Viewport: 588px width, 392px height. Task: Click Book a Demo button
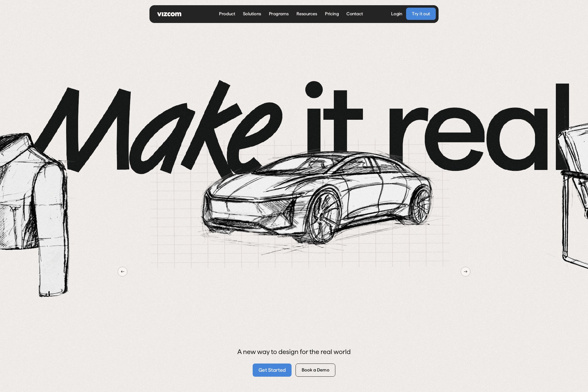pyautogui.click(x=315, y=370)
